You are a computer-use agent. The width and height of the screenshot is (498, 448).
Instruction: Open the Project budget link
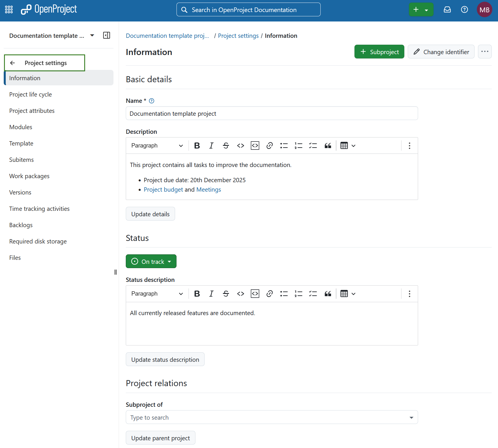(x=163, y=189)
